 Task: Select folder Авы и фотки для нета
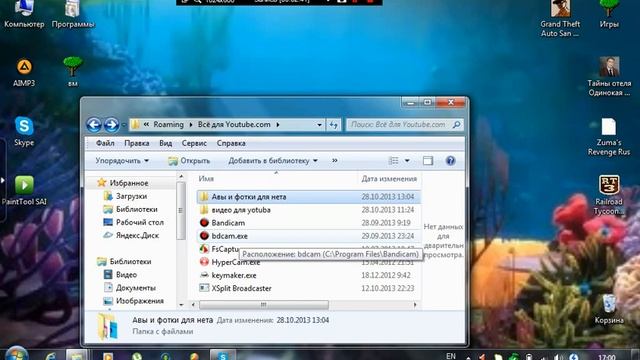(309, 197)
